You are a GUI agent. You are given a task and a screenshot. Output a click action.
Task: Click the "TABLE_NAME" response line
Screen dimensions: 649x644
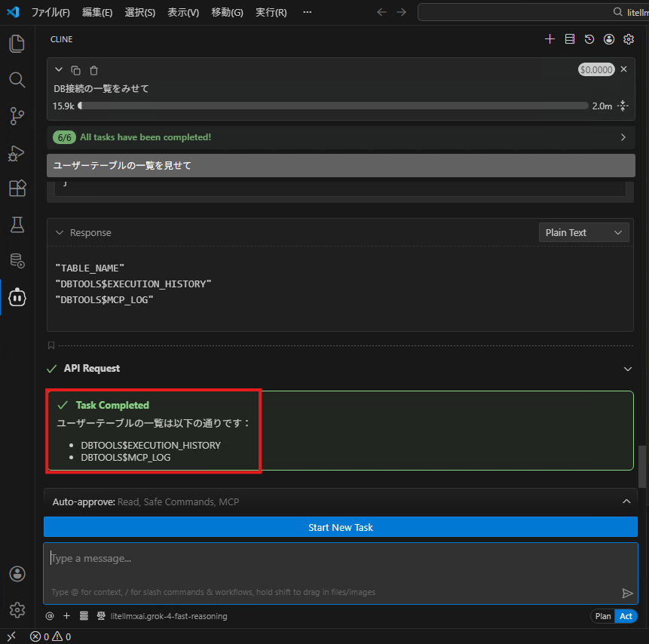pos(90,268)
